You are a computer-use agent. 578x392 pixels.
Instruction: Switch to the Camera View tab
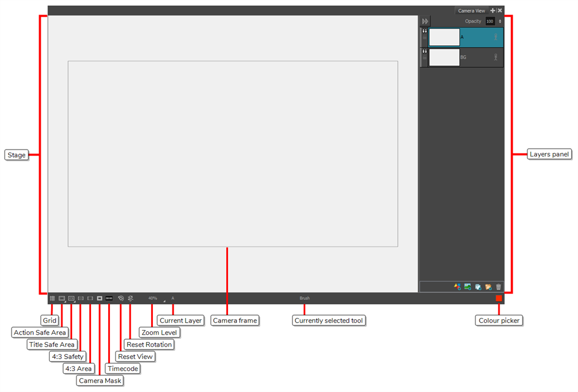tap(471, 10)
